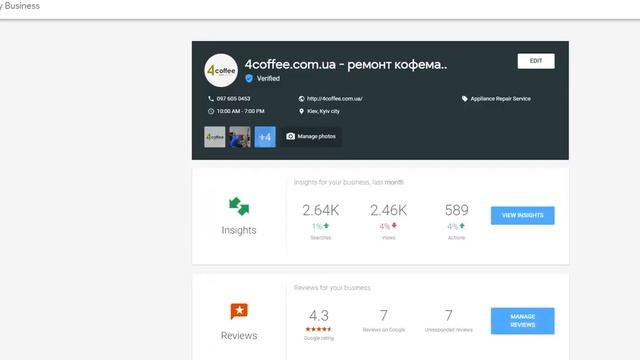Click 'Insights for your business, last month' heading
This screenshot has width=640, height=360.
tap(349, 182)
